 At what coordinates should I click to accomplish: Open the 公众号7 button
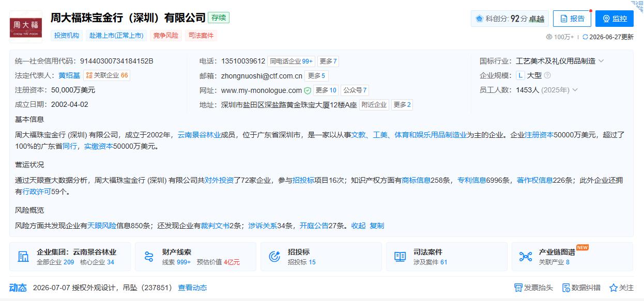click(x=355, y=90)
